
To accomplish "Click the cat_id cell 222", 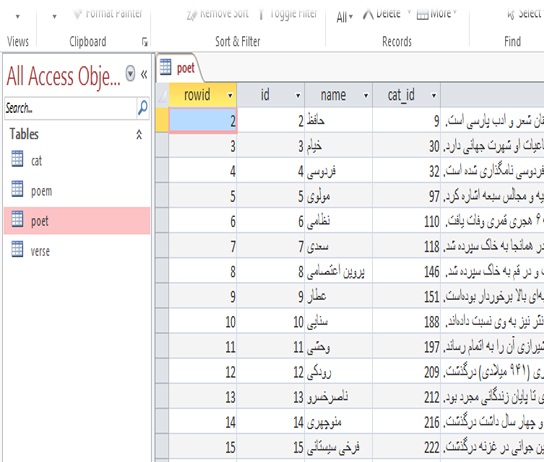I will (x=407, y=447).
